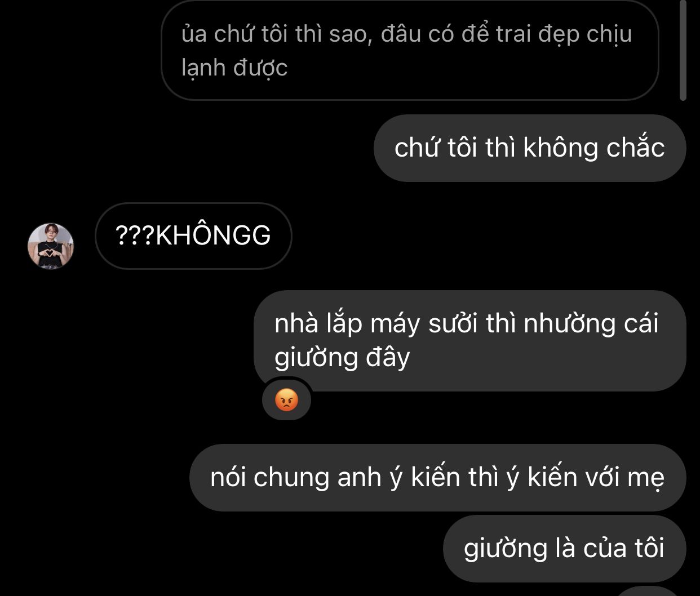Click the word "KHÔNGG" in the received message
Viewport: 700px width, 596px height.
point(213,235)
